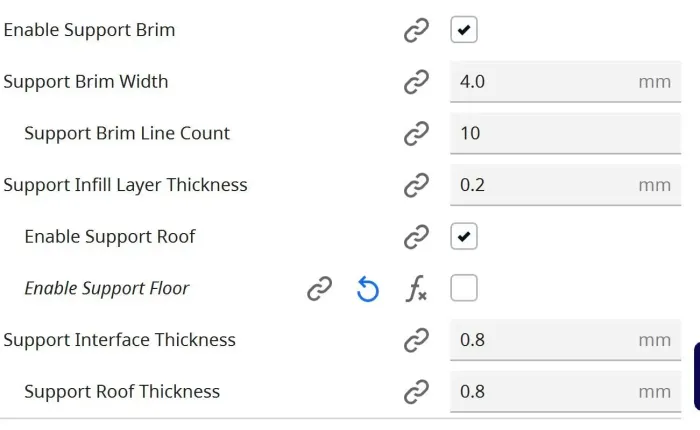
Task: Select the Support Interface Thickness setting label
Action: [x=119, y=340]
